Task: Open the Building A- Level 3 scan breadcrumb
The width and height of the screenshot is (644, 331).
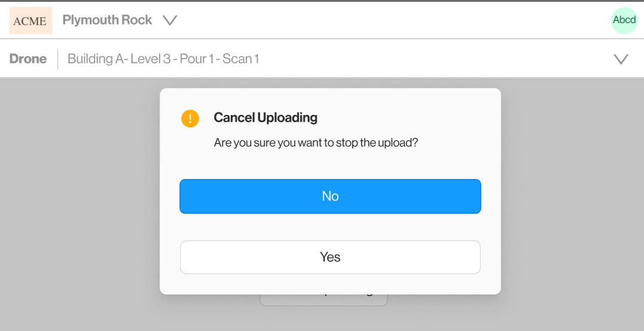Action: (163, 59)
